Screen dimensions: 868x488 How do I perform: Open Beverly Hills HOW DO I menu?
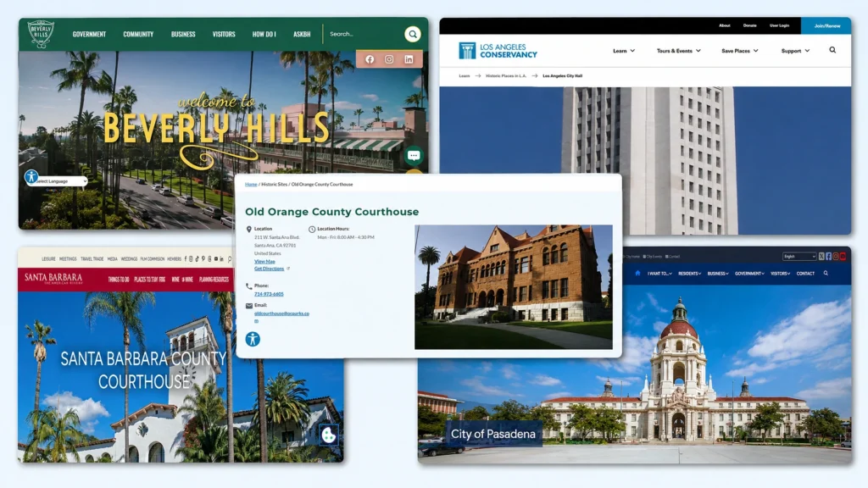click(264, 34)
